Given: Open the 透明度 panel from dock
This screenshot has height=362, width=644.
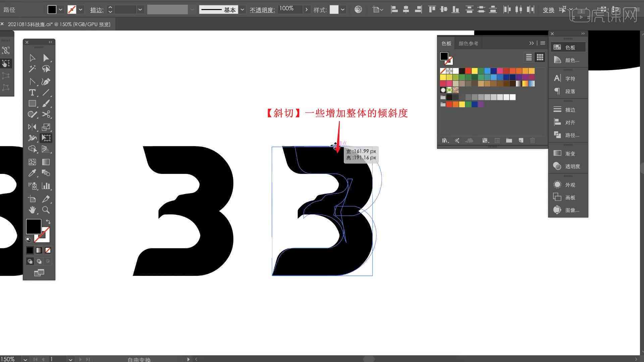Looking at the screenshot, I should click(x=569, y=166).
